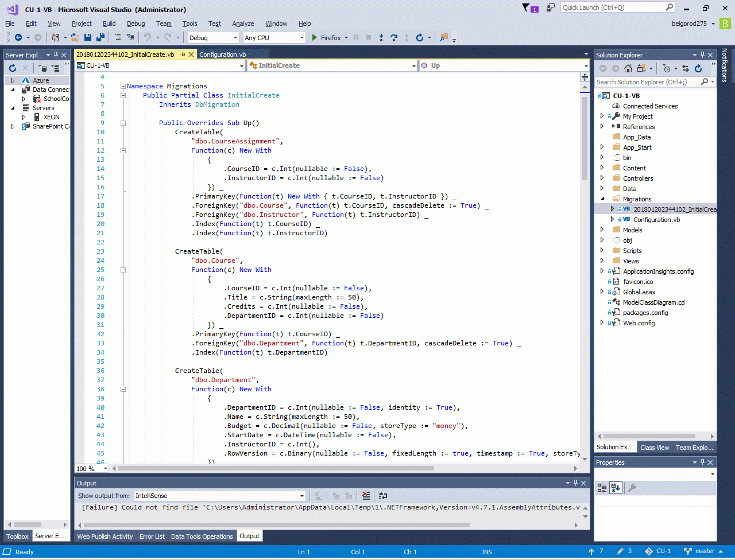This screenshot has height=560, width=735.
Task: Collapse the Up() method outline in editor
Action: click(x=123, y=123)
